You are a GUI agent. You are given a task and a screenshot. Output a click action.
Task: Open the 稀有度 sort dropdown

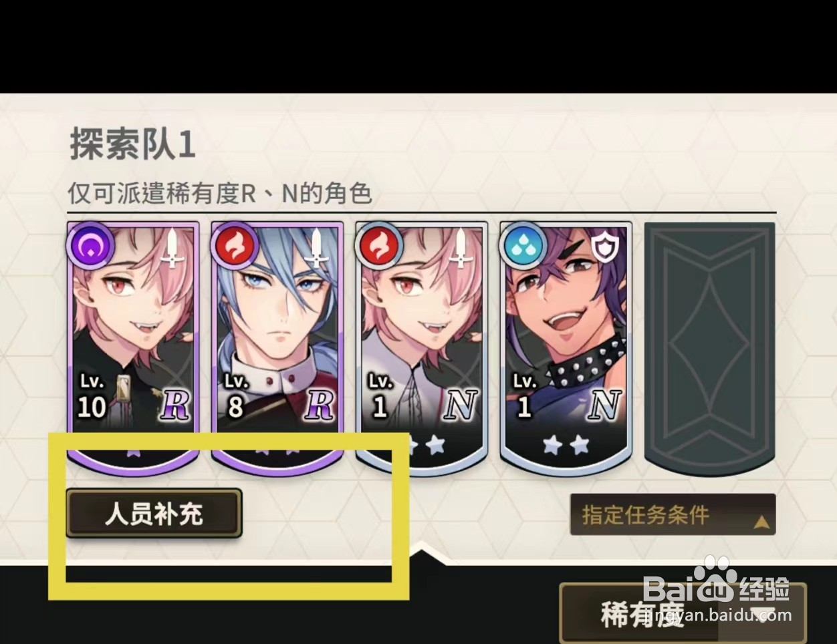pos(683,613)
